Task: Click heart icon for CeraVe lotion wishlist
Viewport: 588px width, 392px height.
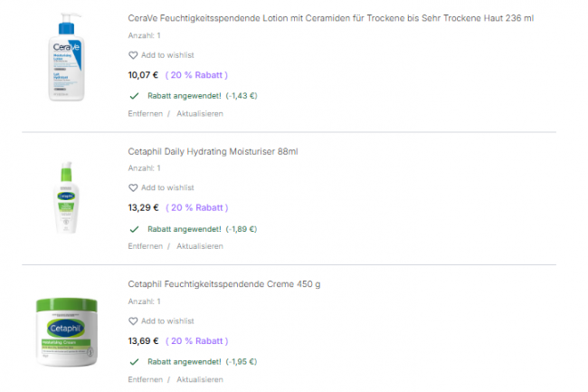Action: [133, 55]
